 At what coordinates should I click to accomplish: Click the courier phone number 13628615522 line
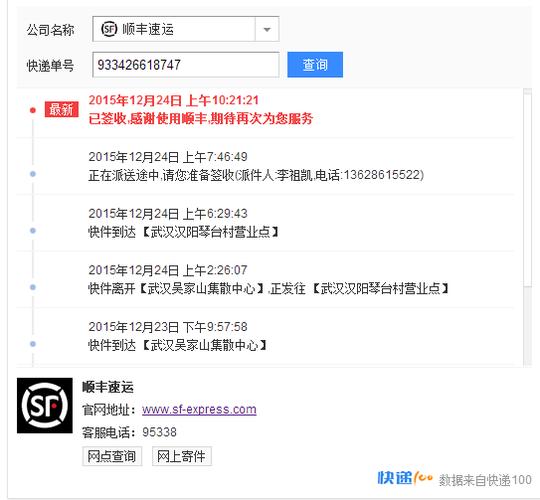click(256, 175)
